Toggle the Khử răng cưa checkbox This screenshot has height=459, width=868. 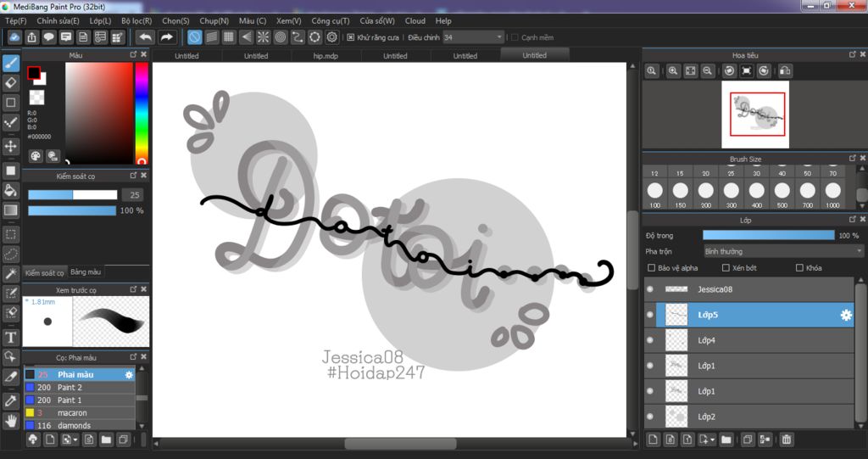[350, 37]
